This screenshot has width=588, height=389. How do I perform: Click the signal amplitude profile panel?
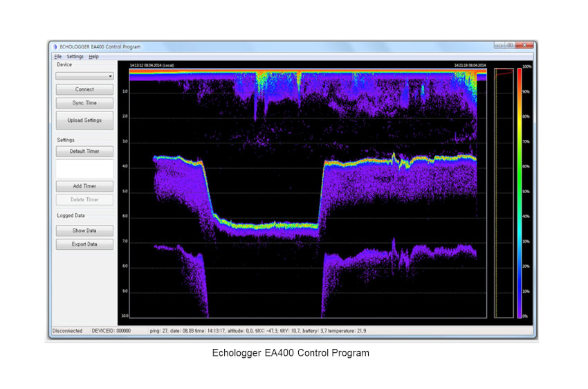[504, 193]
